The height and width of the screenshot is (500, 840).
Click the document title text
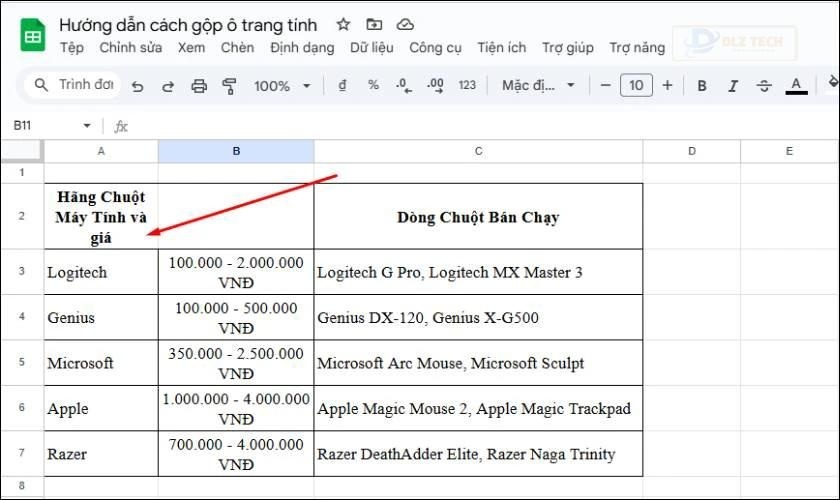point(188,25)
